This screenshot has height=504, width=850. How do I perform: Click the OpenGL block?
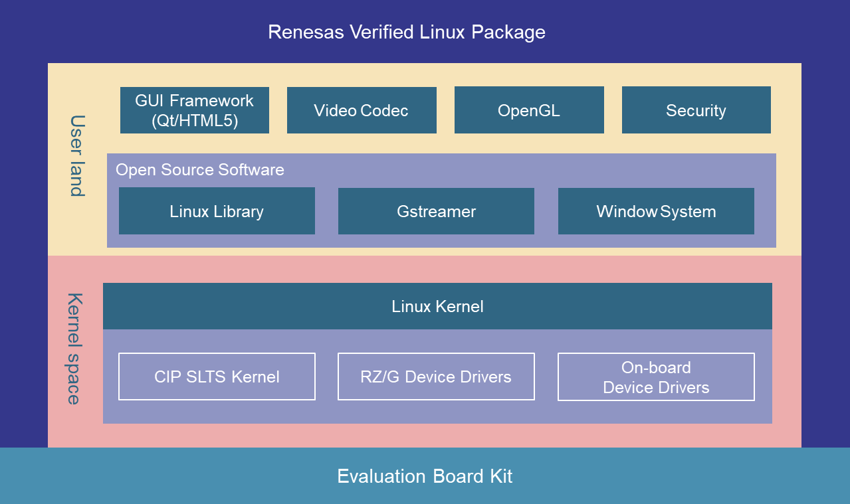pyautogui.click(x=529, y=110)
